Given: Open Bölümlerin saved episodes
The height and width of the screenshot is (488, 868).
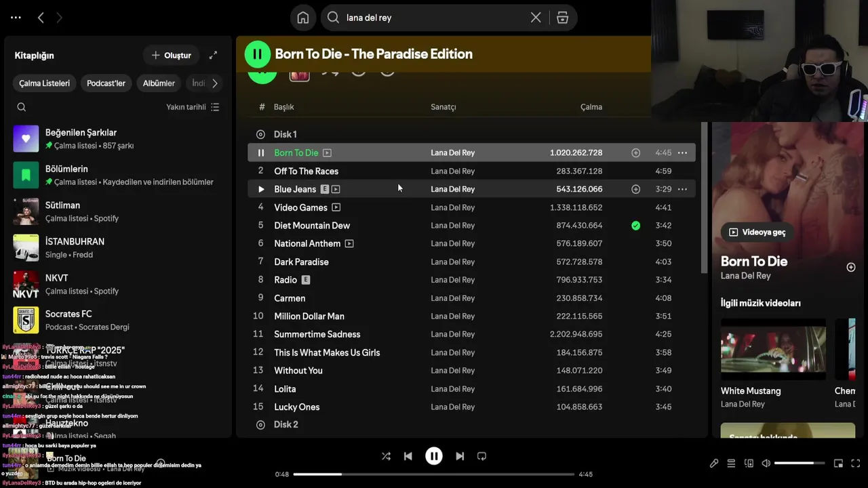Looking at the screenshot, I should tap(119, 175).
